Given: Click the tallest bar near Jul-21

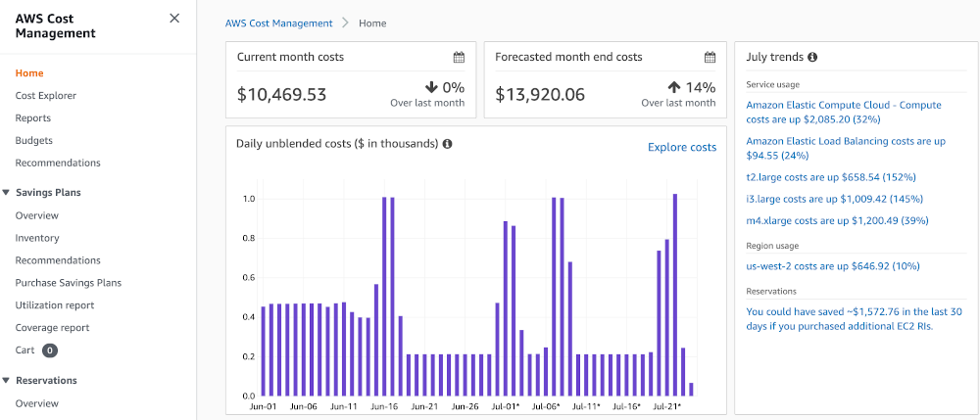Looking at the screenshot, I should coord(675,294).
